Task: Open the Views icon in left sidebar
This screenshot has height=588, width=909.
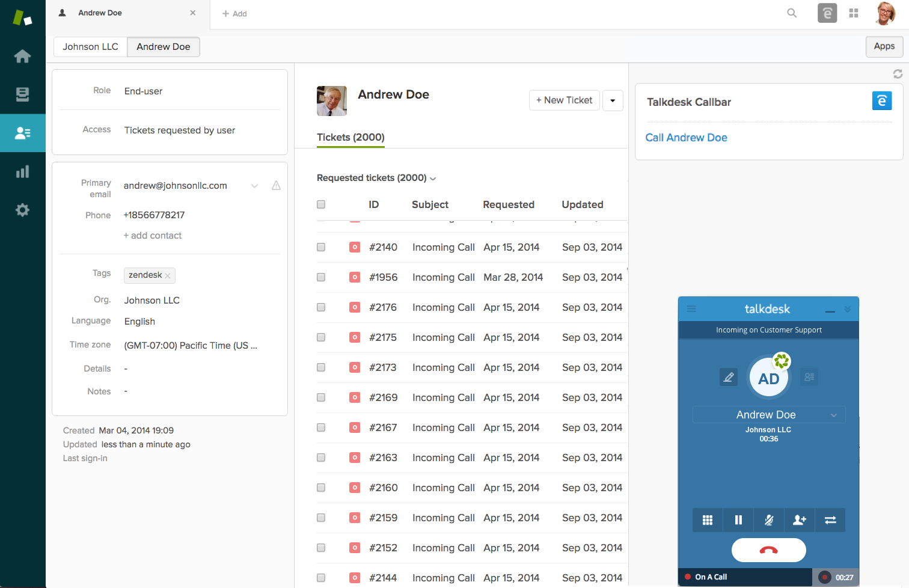Action: (x=22, y=94)
